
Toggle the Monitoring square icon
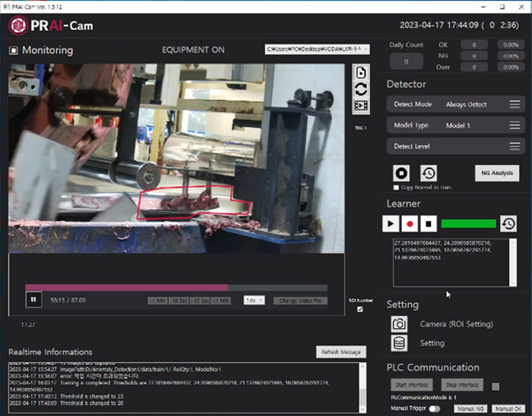[14, 50]
